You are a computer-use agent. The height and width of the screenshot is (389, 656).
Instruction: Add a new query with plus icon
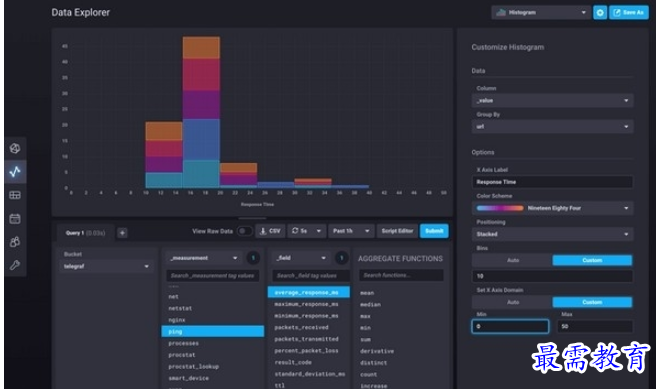coord(122,233)
